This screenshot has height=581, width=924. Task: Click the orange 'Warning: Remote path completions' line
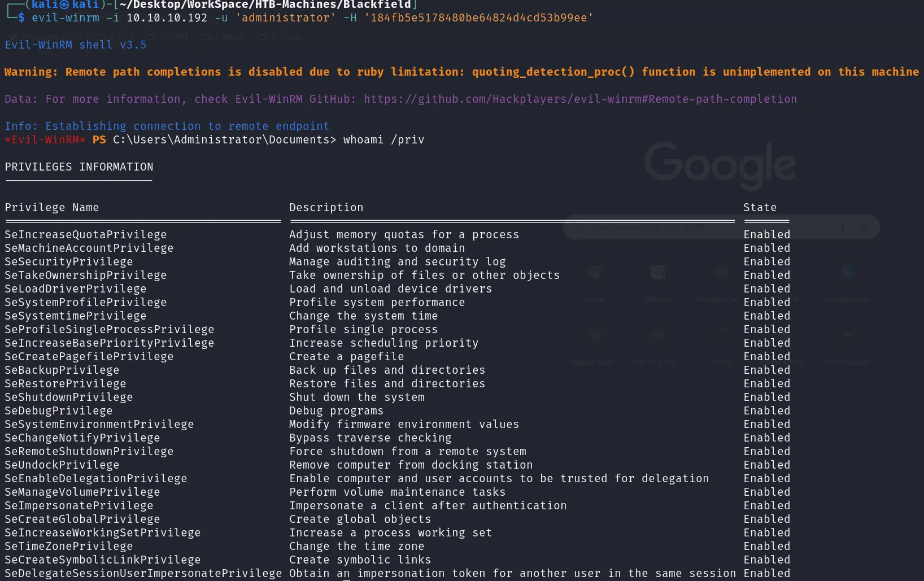pos(461,72)
